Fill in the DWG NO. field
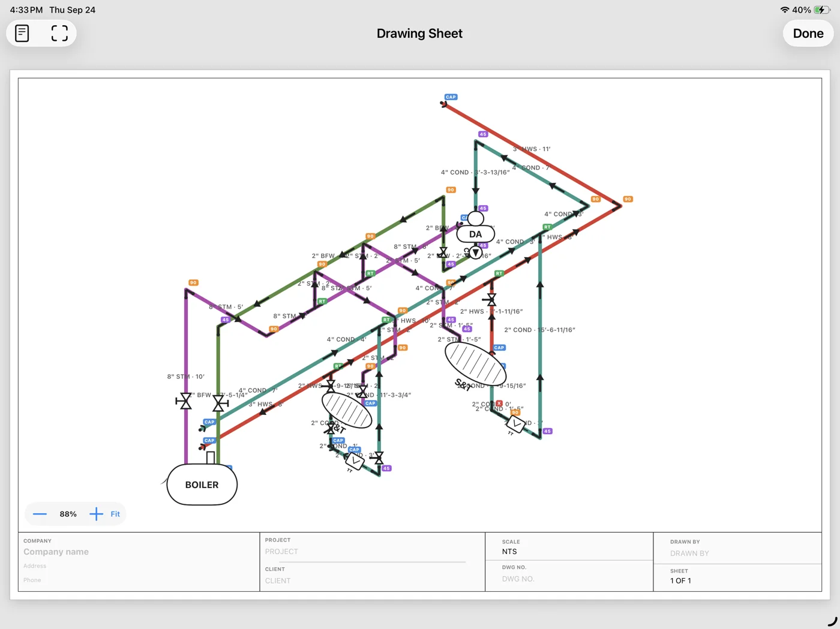The image size is (840, 629). coord(518,579)
